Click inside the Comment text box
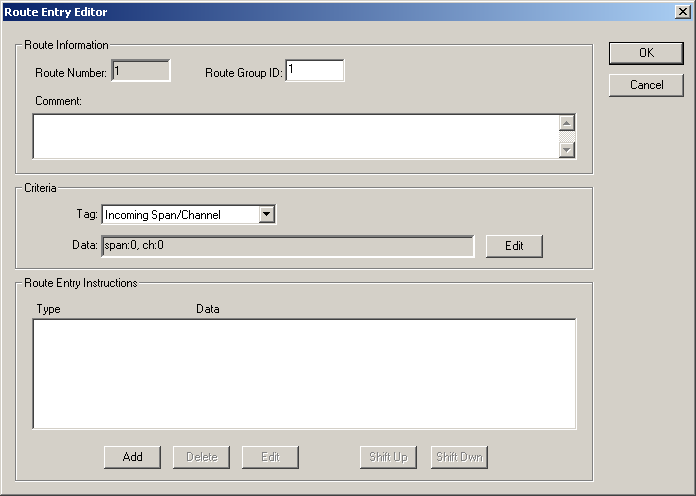 pos(295,136)
